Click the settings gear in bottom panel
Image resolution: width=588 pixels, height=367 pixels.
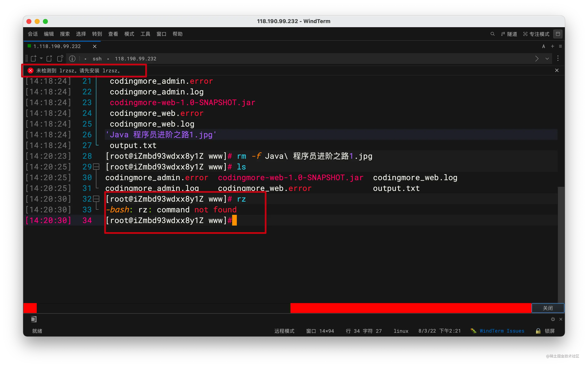click(x=553, y=319)
